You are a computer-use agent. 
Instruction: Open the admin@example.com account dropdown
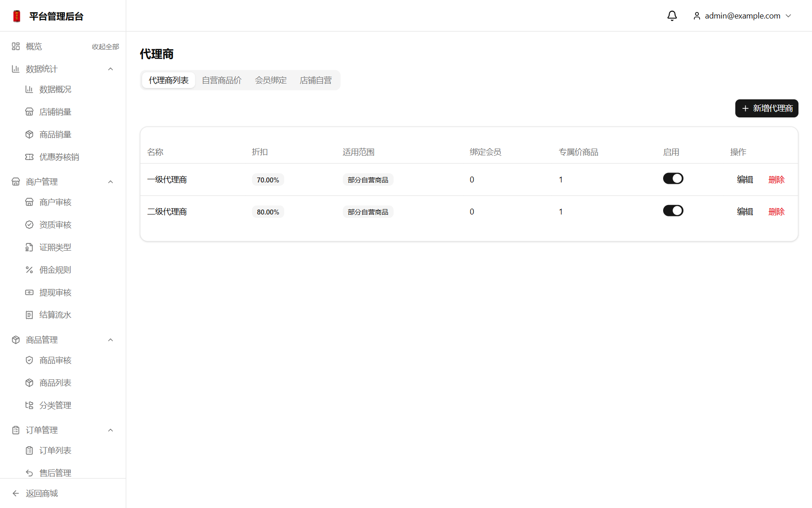pos(742,16)
